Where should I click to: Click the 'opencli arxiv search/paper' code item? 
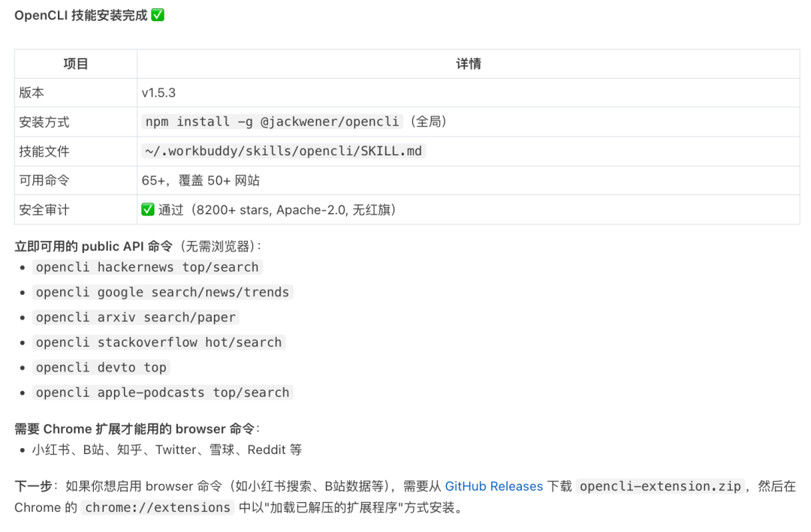[x=135, y=317]
